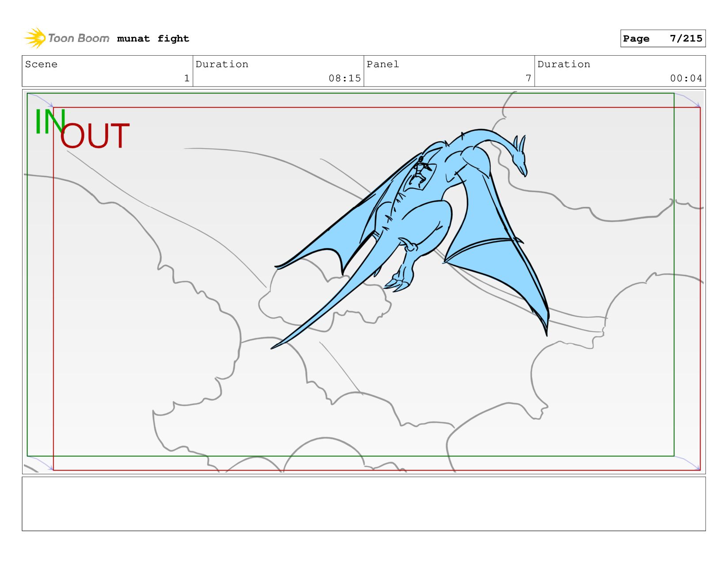The height and width of the screenshot is (564, 728).
Task: Select panel number value 7
Action: pos(528,78)
